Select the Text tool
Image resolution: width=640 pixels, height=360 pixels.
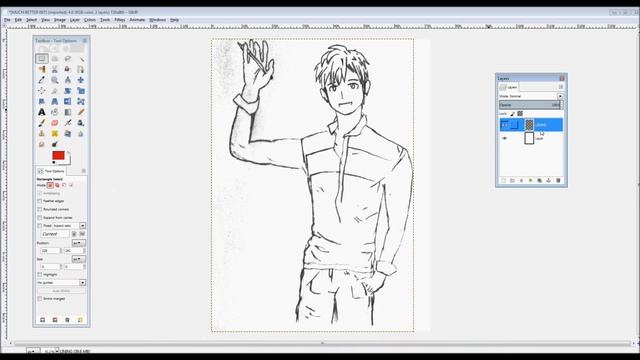tap(42, 112)
